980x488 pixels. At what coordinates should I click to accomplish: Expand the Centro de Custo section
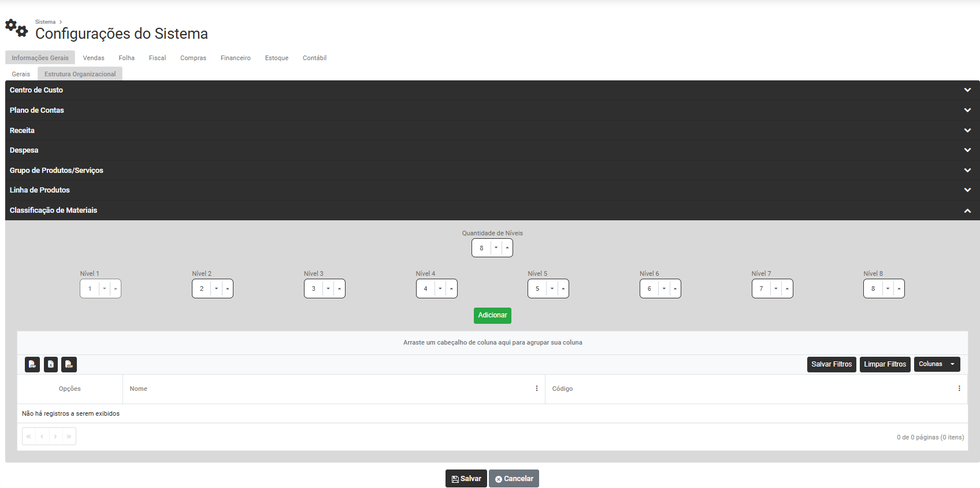pyautogui.click(x=492, y=90)
